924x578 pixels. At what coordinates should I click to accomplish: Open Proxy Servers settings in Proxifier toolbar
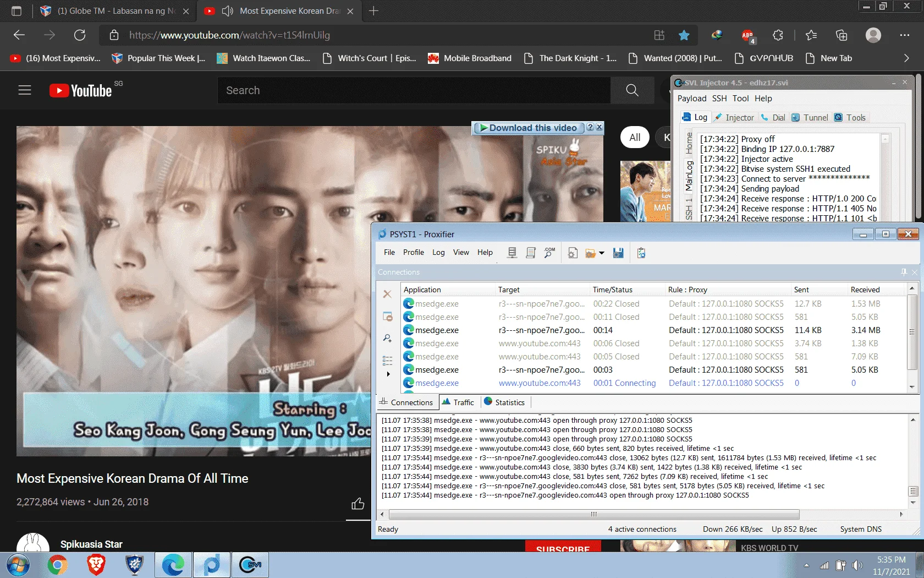point(512,253)
